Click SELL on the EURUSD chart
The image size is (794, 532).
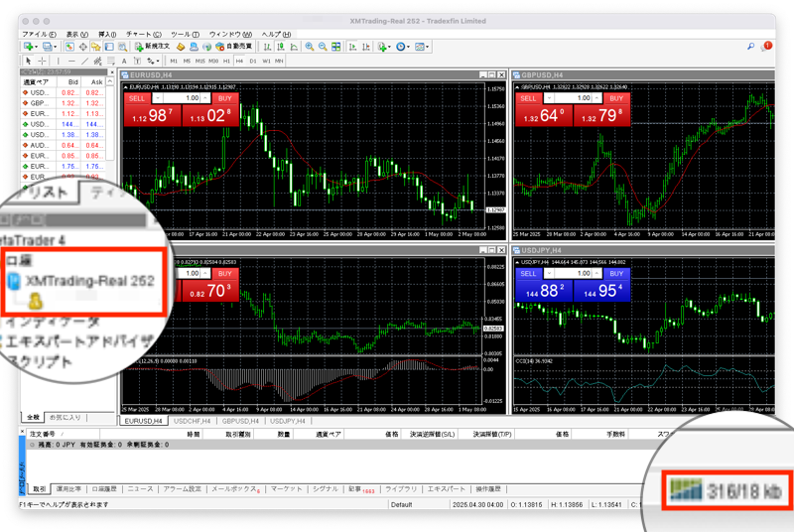click(137, 98)
